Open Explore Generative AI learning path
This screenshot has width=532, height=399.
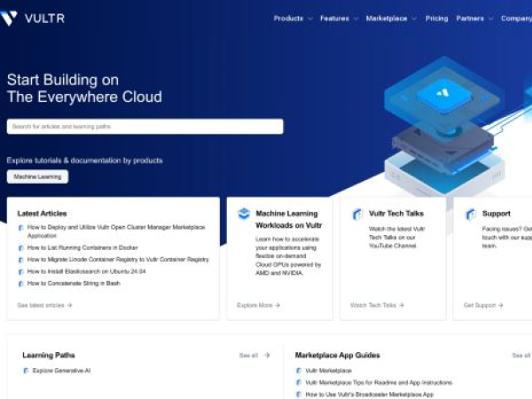pos(61,371)
